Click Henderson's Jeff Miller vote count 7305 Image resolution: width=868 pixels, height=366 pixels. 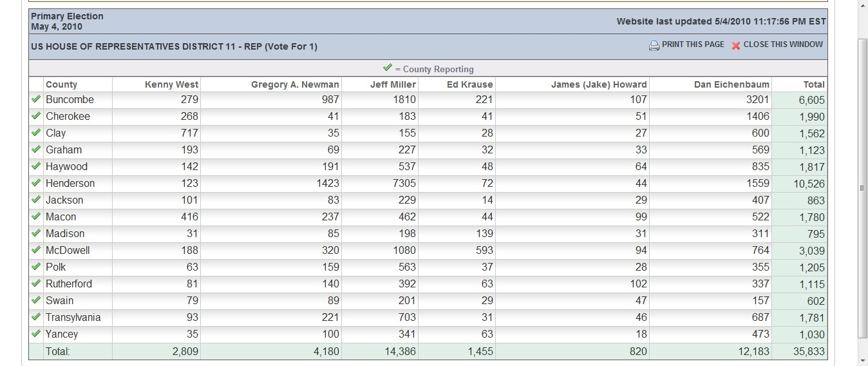point(403,183)
